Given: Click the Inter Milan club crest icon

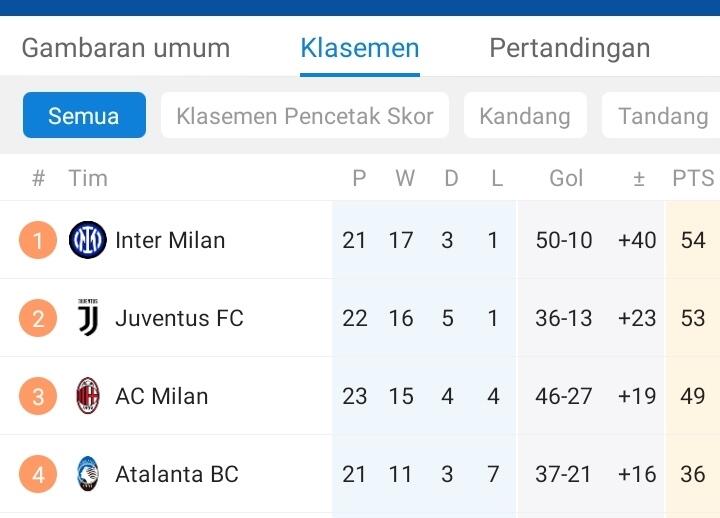Looking at the screenshot, I should pyautogui.click(x=88, y=240).
